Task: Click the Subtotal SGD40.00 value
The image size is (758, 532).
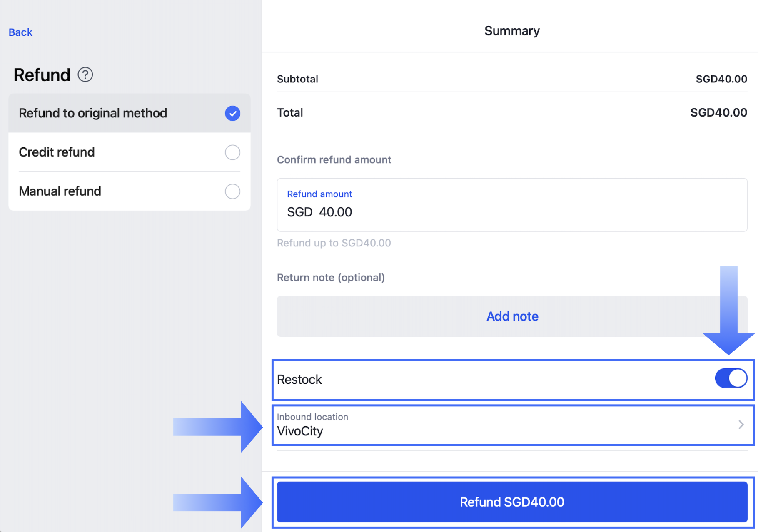Action: click(x=721, y=79)
